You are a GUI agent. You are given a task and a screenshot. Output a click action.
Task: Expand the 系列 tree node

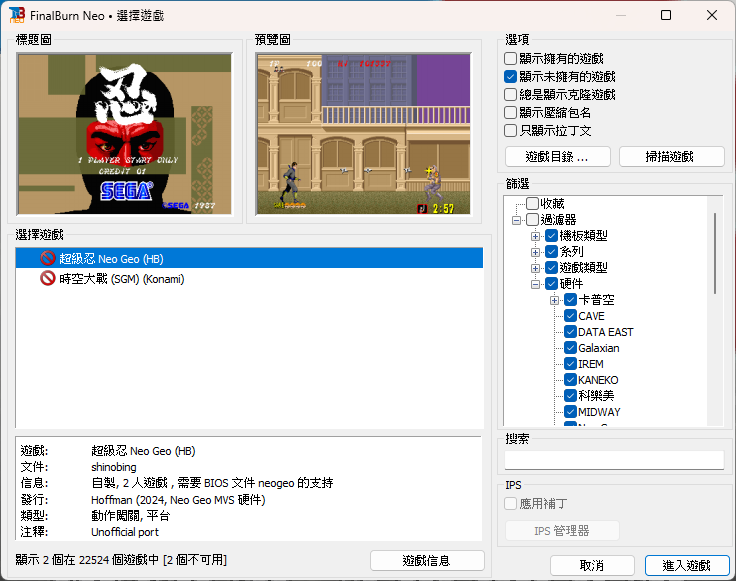535,252
